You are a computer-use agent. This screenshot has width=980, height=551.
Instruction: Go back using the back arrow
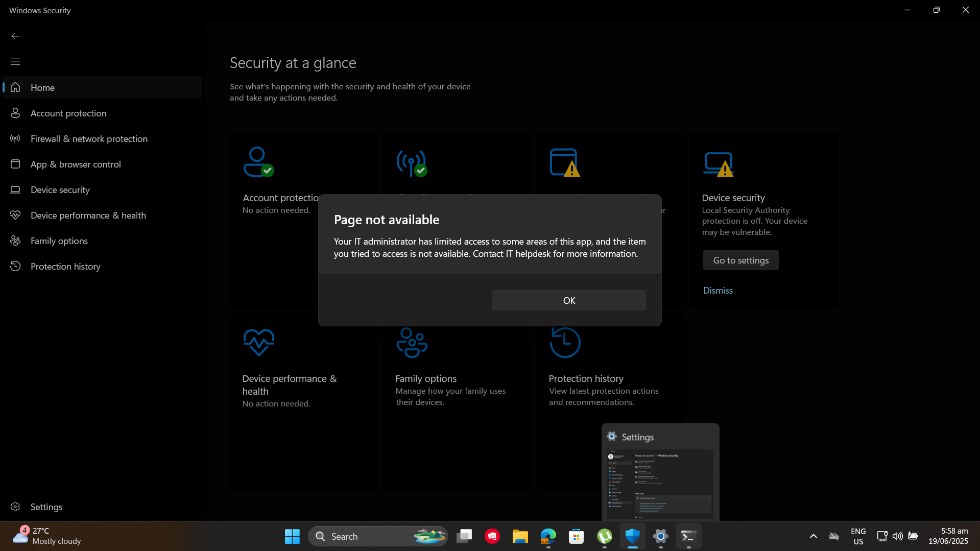[x=15, y=36]
